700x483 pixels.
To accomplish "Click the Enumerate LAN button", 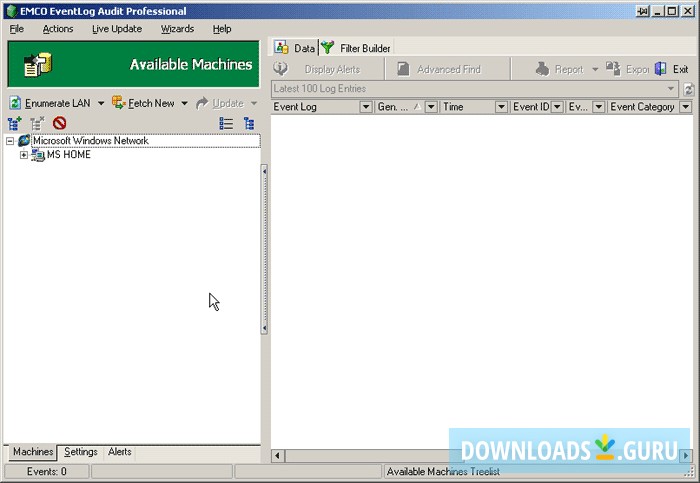I will click(50, 103).
